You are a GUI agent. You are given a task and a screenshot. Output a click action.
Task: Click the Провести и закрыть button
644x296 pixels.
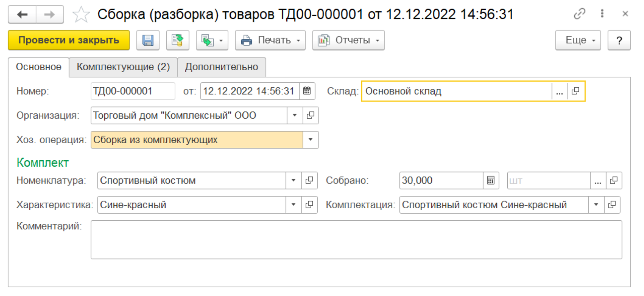[x=69, y=40]
